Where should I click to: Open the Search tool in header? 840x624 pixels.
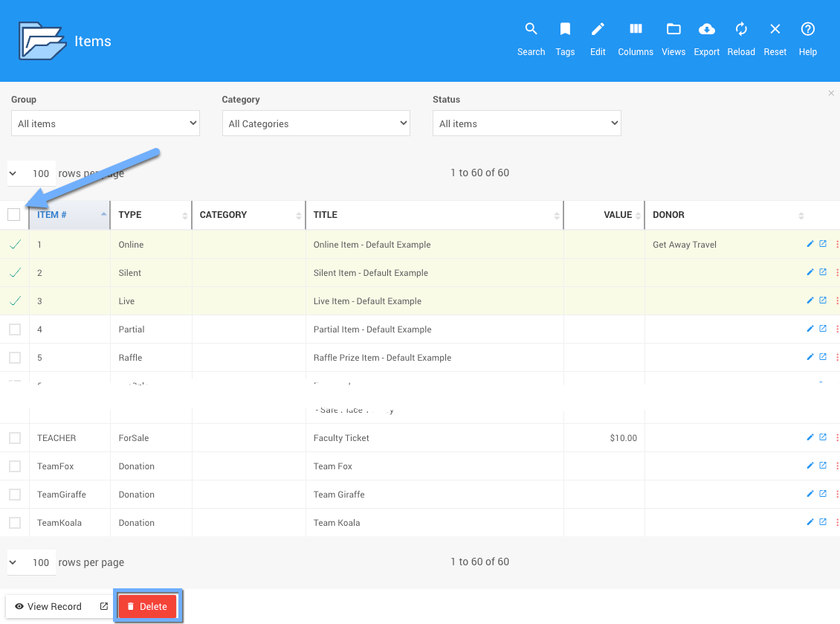[531, 30]
